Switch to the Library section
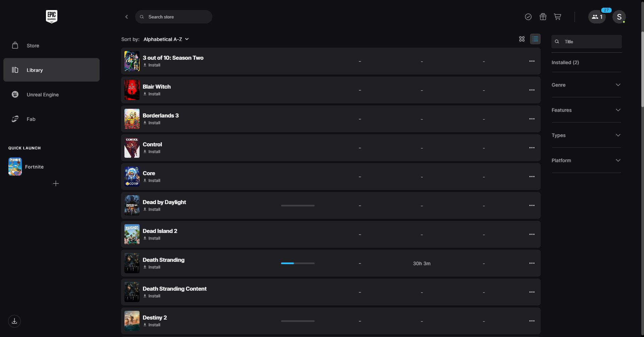Viewport: 644px width, 337px height. 35,70
